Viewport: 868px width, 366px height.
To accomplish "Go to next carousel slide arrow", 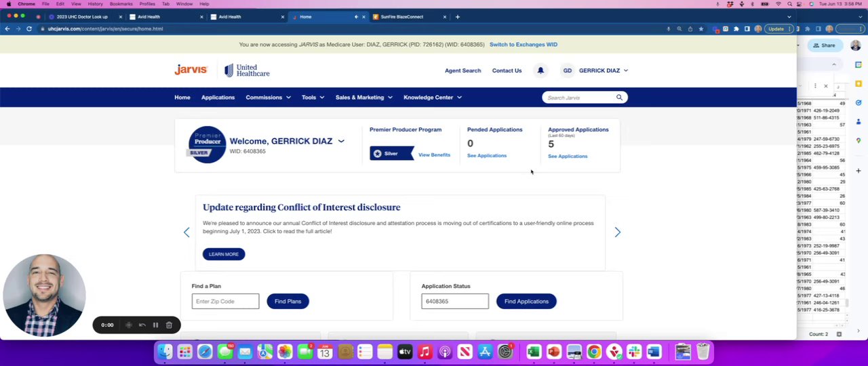I will [x=617, y=232].
